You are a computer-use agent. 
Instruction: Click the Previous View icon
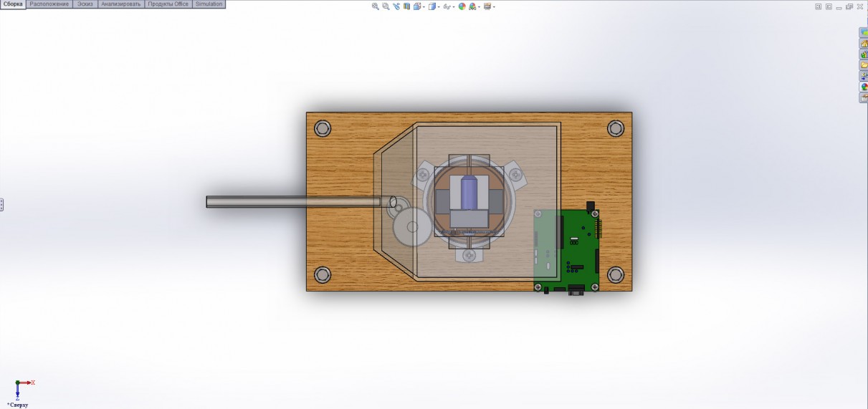click(x=396, y=6)
